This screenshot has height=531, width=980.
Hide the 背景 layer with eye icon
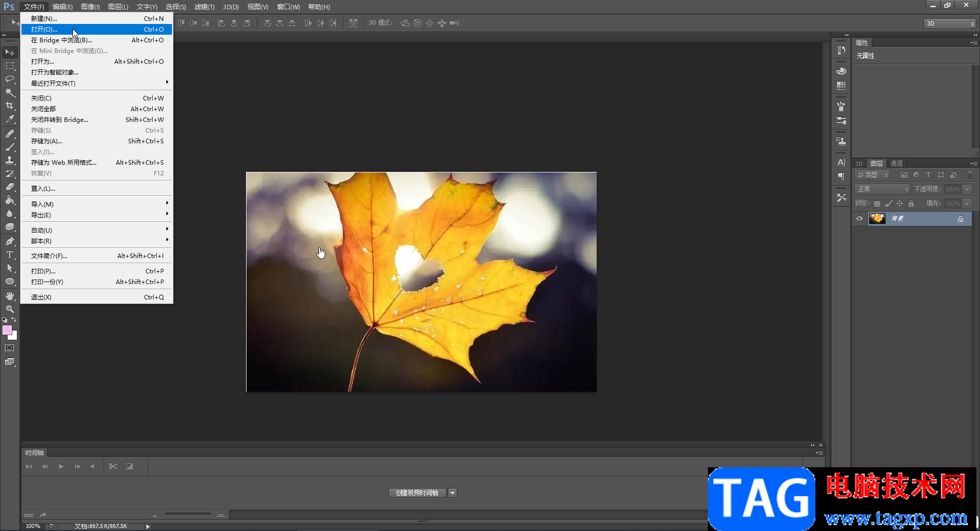(860, 219)
